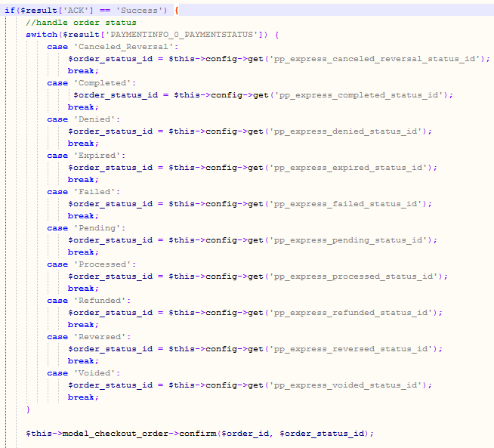The width and height of the screenshot is (494, 448).
Task: Click case 'Failed' line
Action: [x=84, y=192]
